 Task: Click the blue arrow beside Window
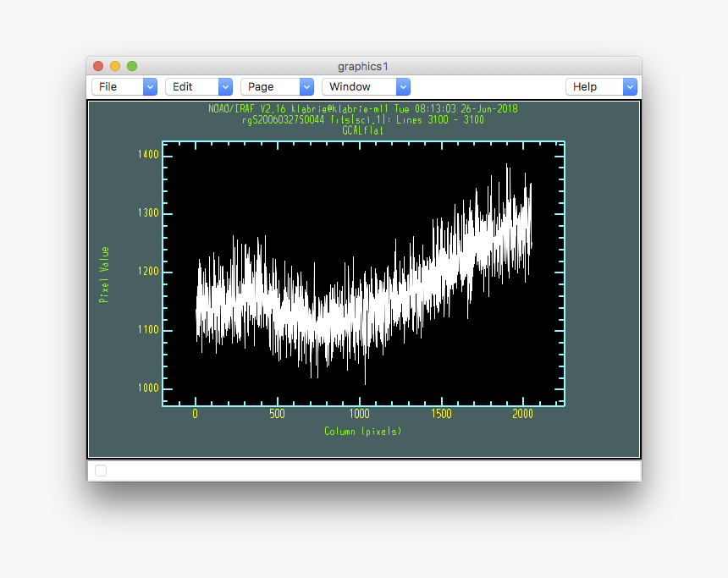[403, 86]
